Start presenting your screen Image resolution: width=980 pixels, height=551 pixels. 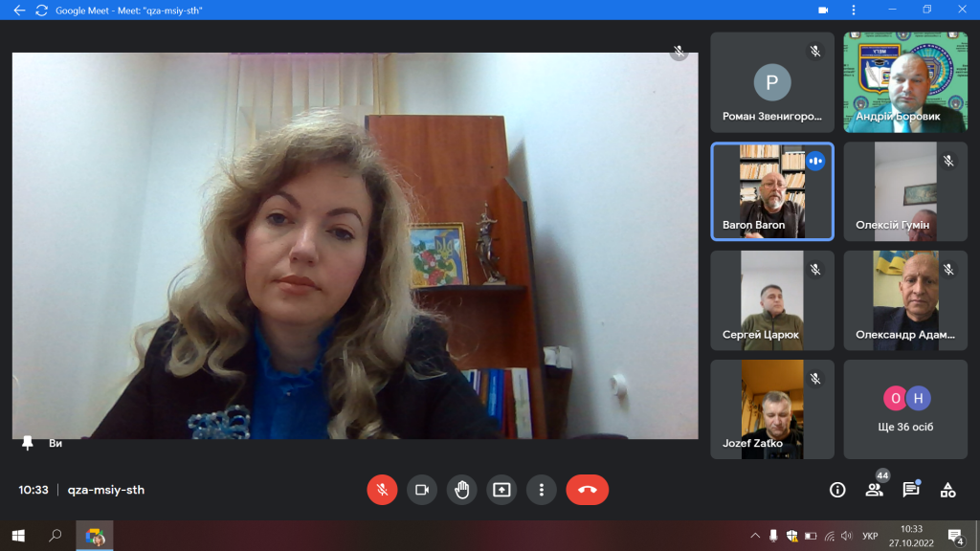(501, 490)
